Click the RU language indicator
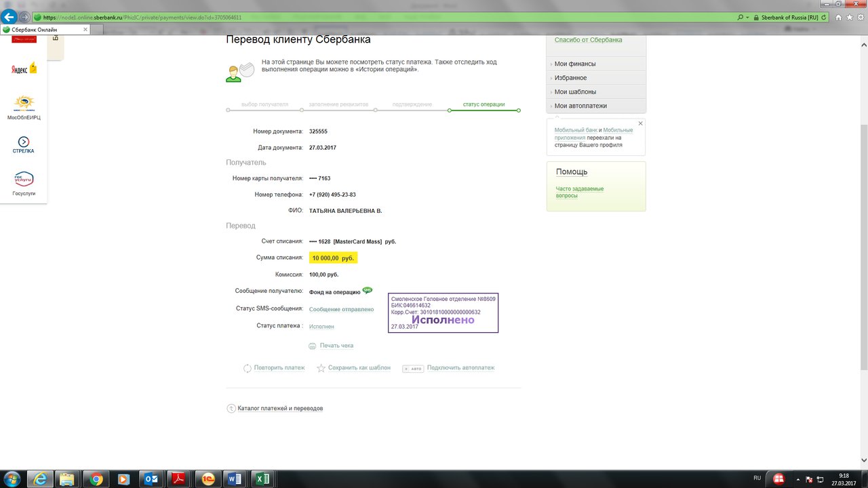 point(757,478)
